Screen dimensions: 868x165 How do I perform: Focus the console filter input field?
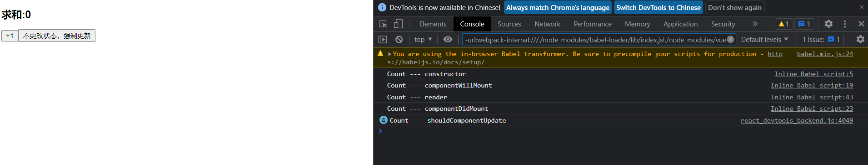[x=595, y=40]
